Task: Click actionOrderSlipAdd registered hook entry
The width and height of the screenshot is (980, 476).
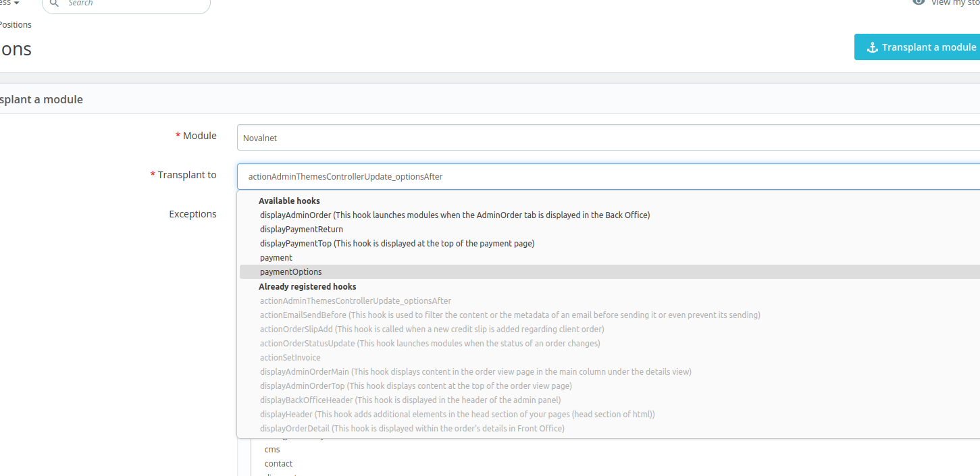Action: pyautogui.click(x=609, y=329)
